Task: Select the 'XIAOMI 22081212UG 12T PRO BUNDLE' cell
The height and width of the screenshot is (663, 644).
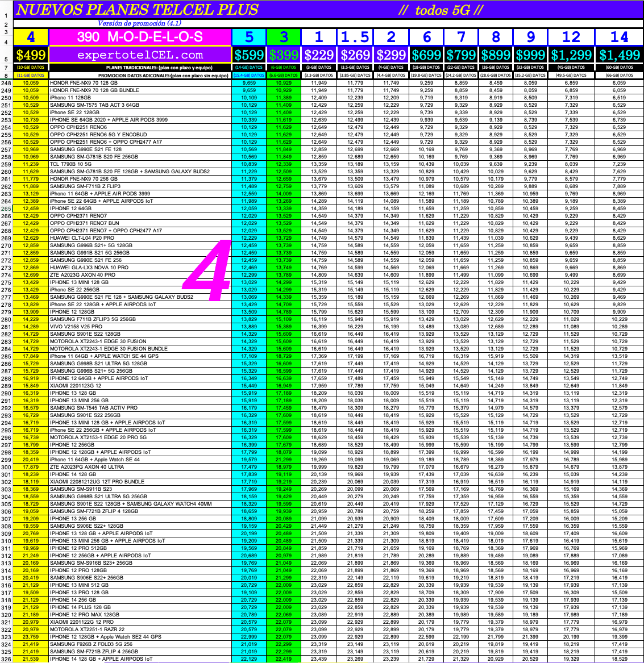Action: tap(140, 482)
